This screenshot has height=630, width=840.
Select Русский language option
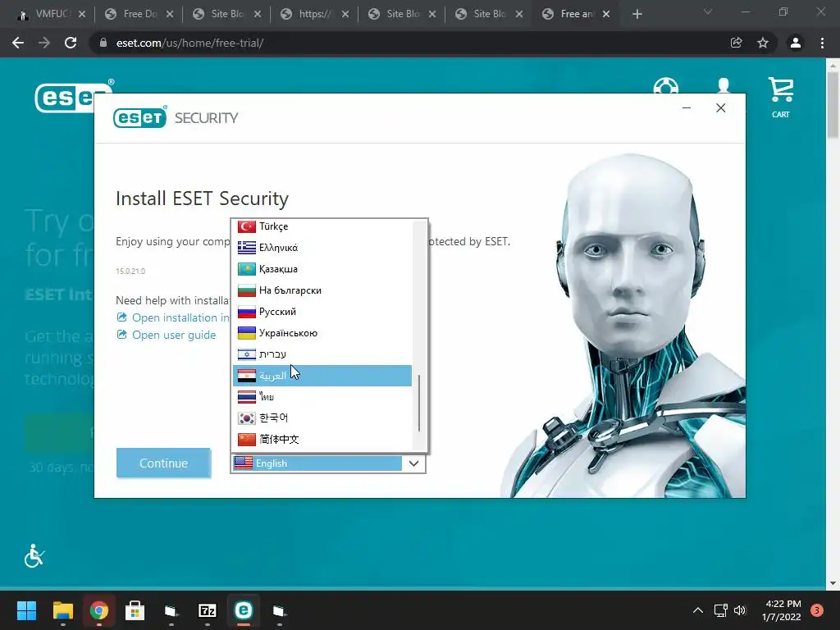(322, 312)
